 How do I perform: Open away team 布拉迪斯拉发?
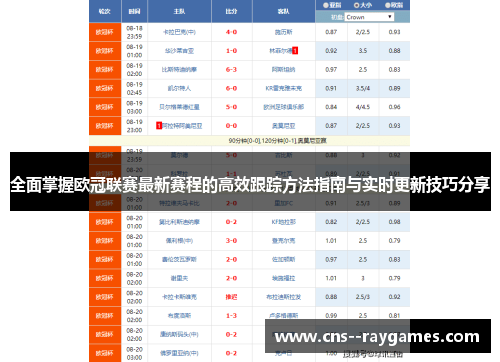coord(284,297)
